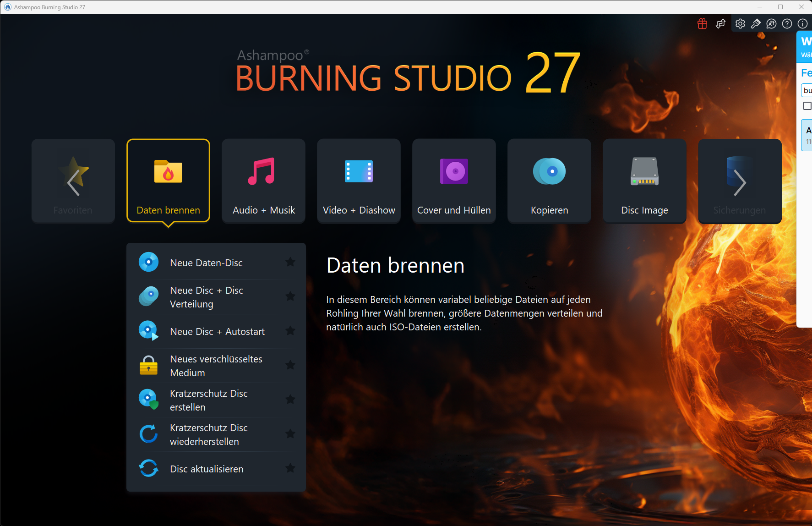Toggle favorite star for Disc Verteilung

(290, 296)
